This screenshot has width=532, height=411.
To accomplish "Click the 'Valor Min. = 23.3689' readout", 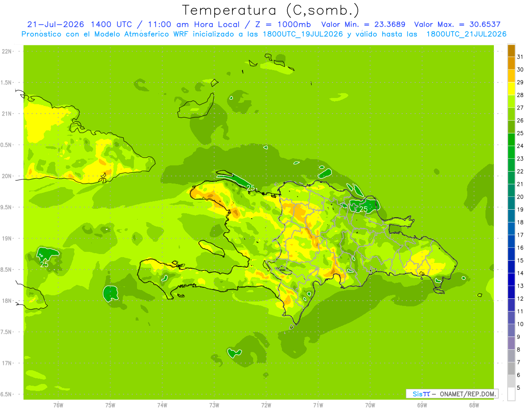I will tap(363, 24).
